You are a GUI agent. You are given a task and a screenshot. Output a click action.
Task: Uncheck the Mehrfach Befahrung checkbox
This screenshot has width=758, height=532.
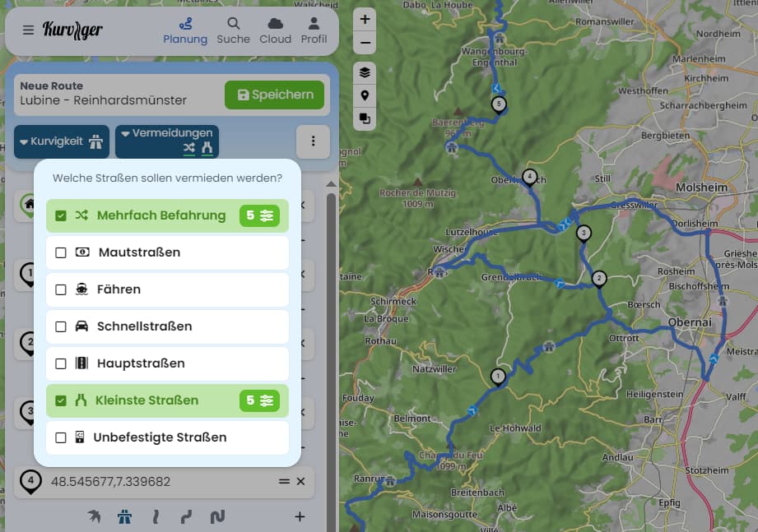pos(61,215)
